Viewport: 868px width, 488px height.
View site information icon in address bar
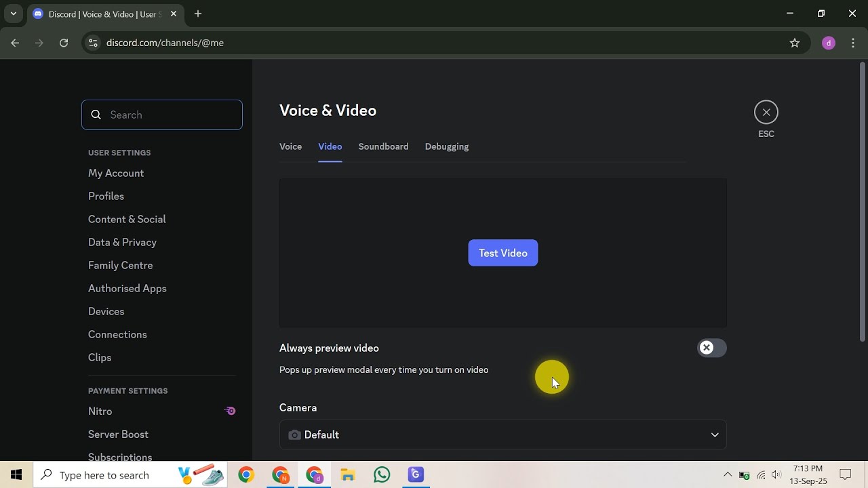94,43
